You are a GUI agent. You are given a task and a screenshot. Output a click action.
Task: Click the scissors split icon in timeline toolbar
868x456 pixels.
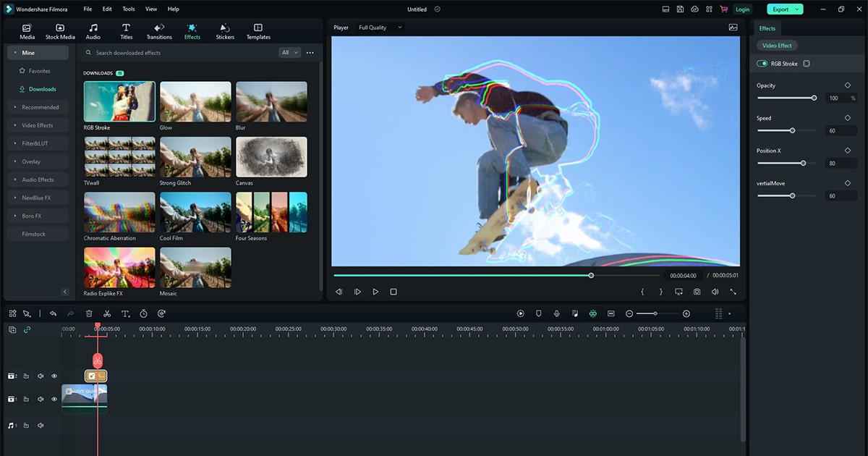[x=107, y=313]
